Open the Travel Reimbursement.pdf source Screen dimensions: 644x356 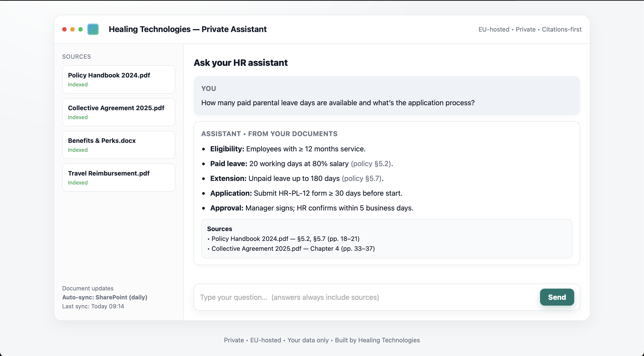pos(119,177)
